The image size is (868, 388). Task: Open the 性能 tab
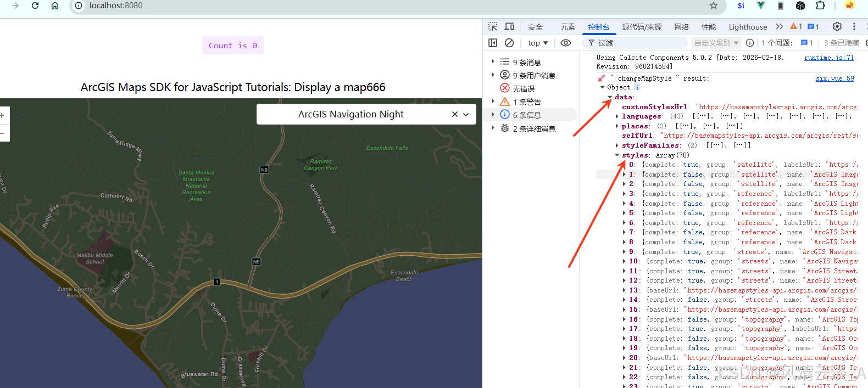point(709,27)
